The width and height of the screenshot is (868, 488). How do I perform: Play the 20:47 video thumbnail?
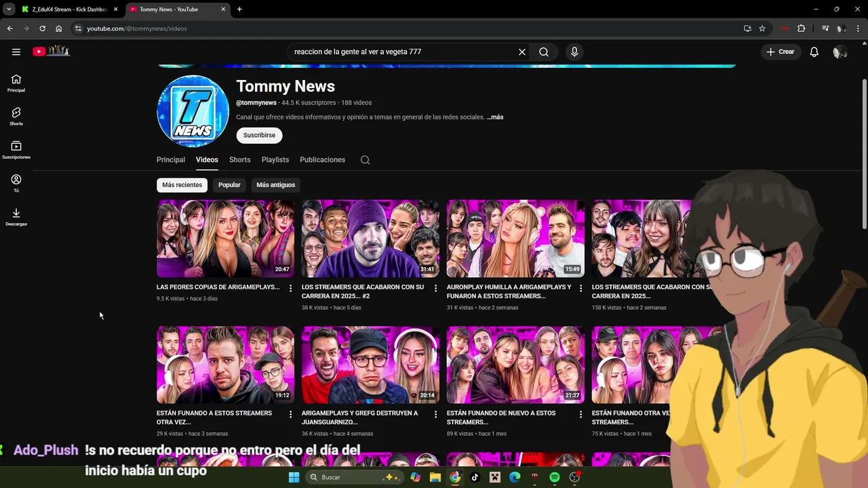point(225,239)
